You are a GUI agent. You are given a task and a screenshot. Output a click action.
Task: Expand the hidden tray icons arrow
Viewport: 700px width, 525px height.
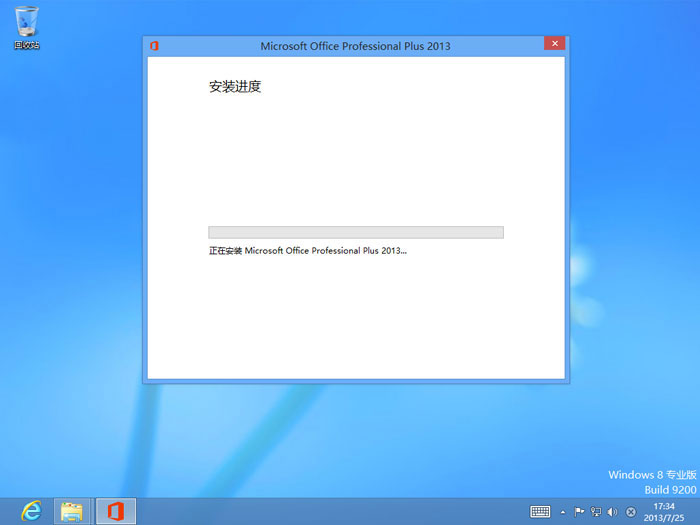[563, 512]
